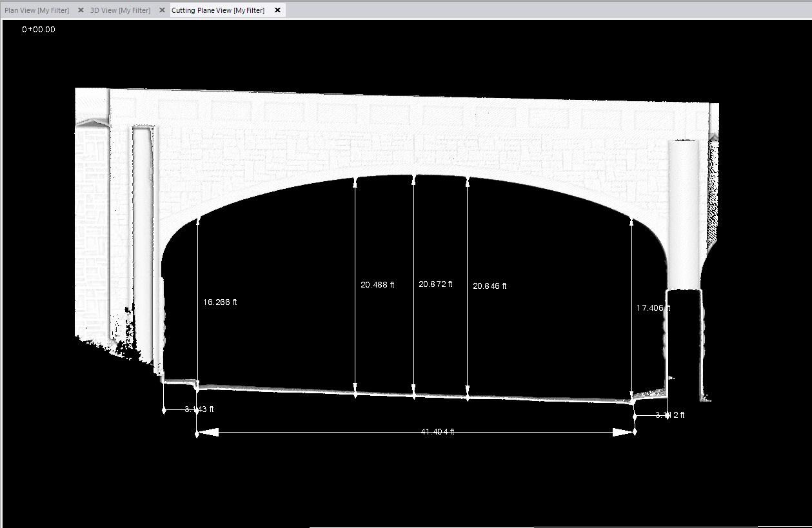Click the 0+00.00 station label
Image resolution: width=812 pixels, height=528 pixels.
39,29
